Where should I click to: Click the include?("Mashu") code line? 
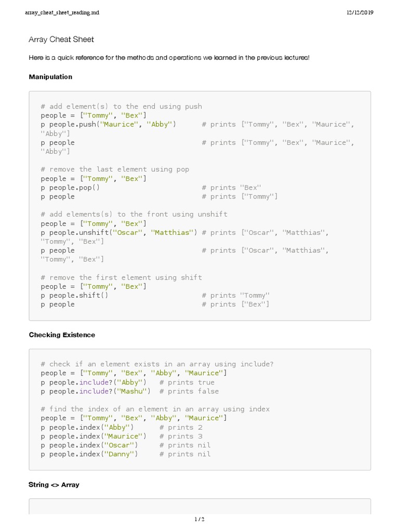click(96, 391)
